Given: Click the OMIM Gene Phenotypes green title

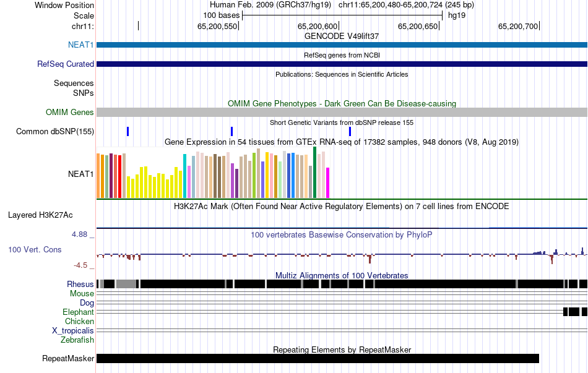Looking at the screenshot, I should click(x=342, y=103).
